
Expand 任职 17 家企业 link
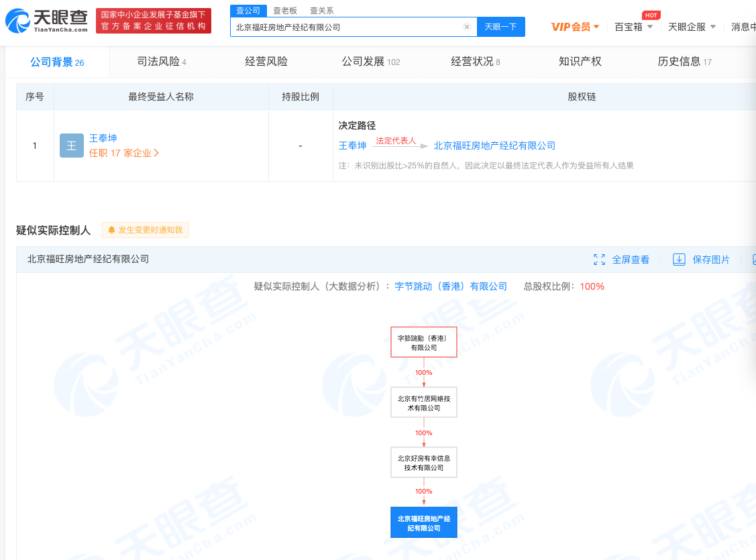coord(124,154)
